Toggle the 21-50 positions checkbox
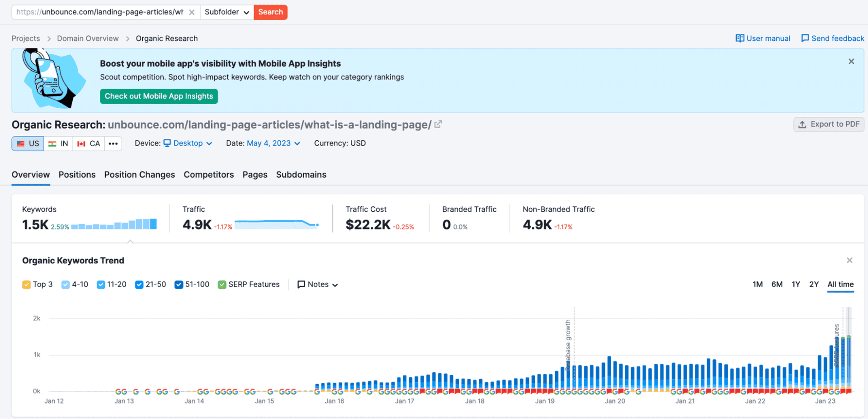Viewport: 868px width, 419px height. click(x=139, y=285)
